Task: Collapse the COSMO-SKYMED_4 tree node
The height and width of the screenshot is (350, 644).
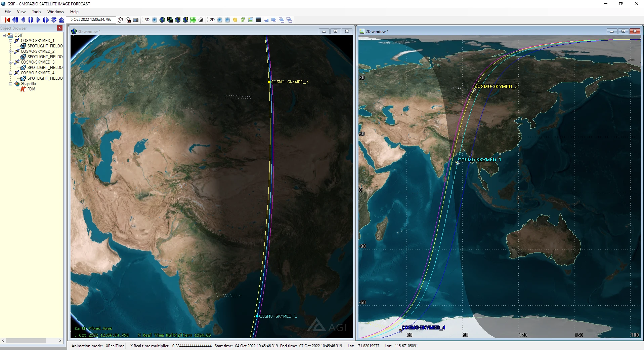Action: (10, 73)
